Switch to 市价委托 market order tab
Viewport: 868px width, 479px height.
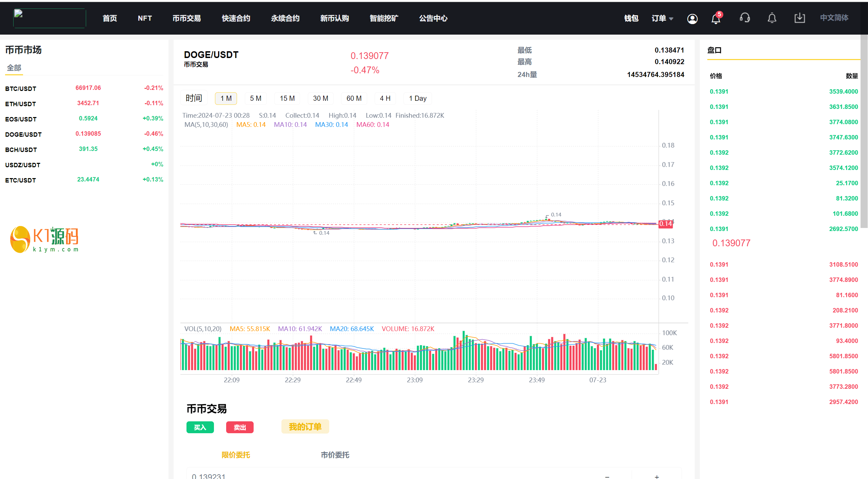[x=335, y=455]
